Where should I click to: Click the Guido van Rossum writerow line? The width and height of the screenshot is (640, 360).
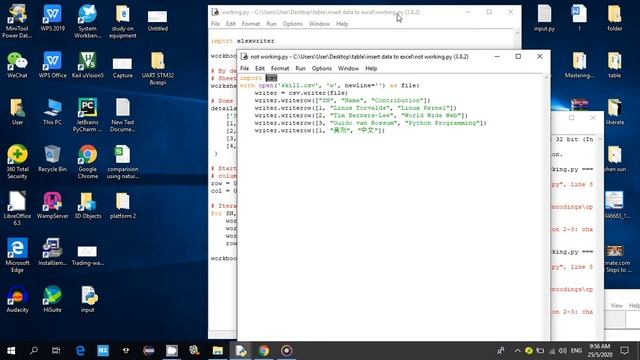(x=370, y=123)
